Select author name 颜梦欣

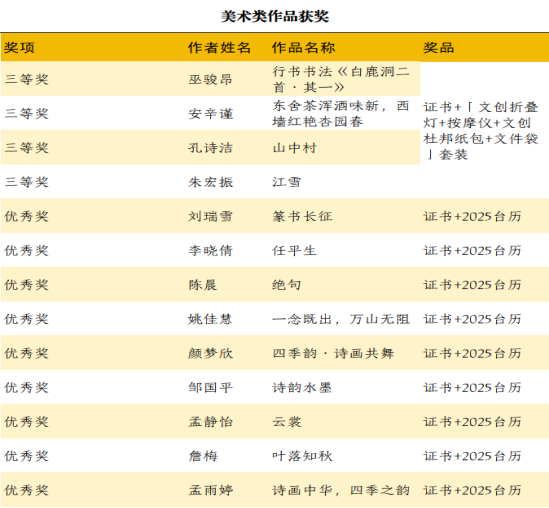coord(210,354)
